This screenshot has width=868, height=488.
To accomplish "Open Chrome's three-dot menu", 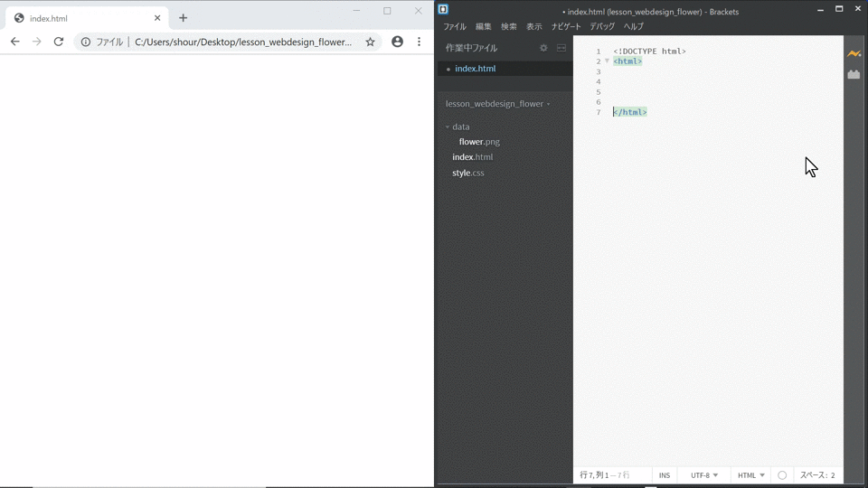I will click(419, 42).
